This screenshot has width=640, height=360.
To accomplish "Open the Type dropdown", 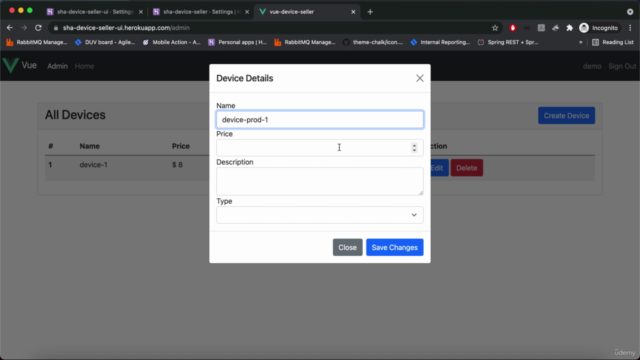I will [320, 215].
